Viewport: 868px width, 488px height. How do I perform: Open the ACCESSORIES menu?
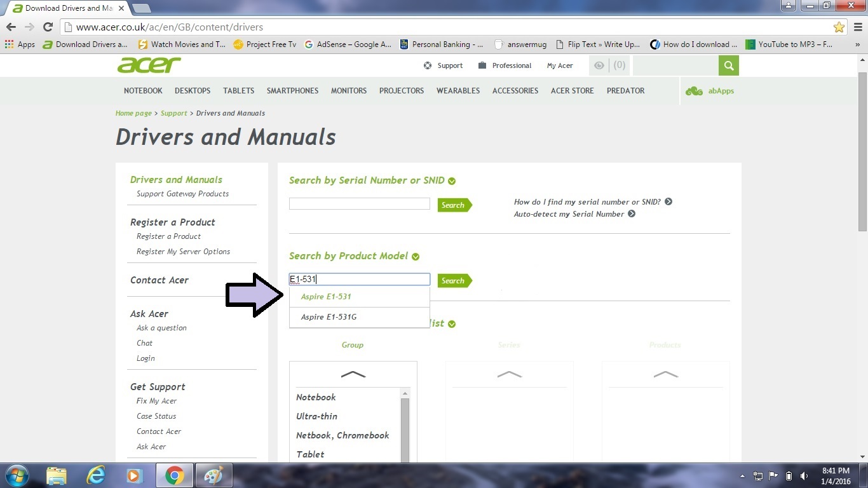point(515,91)
